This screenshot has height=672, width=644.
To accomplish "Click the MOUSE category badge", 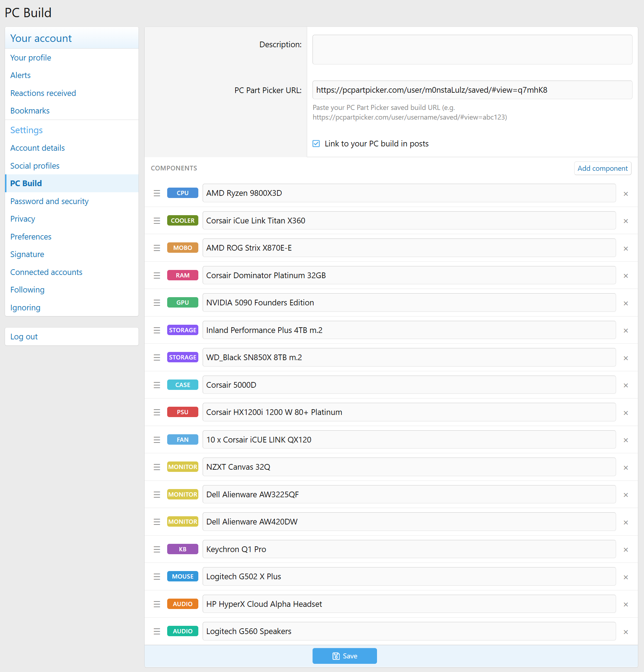I will coord(183,576).
